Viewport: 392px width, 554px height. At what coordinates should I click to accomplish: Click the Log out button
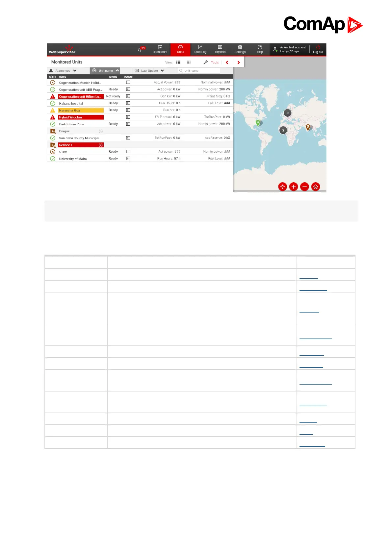click(318, 49)
